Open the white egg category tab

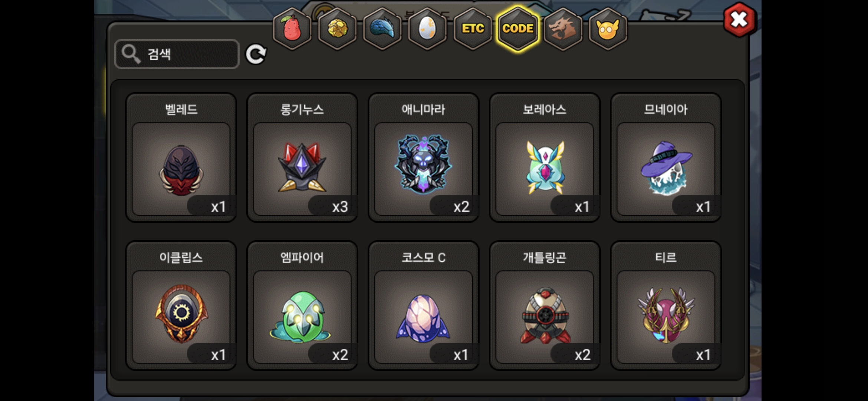coord(427,29)
